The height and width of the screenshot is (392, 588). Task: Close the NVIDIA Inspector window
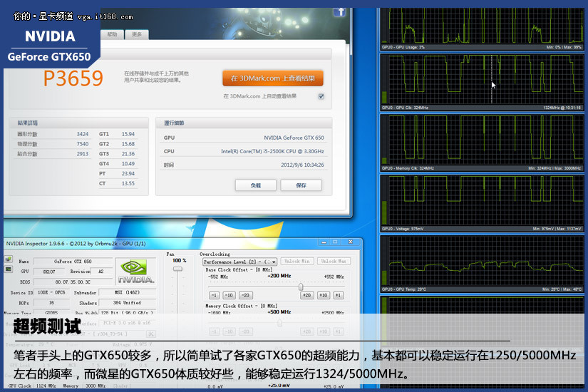point(350,242)
